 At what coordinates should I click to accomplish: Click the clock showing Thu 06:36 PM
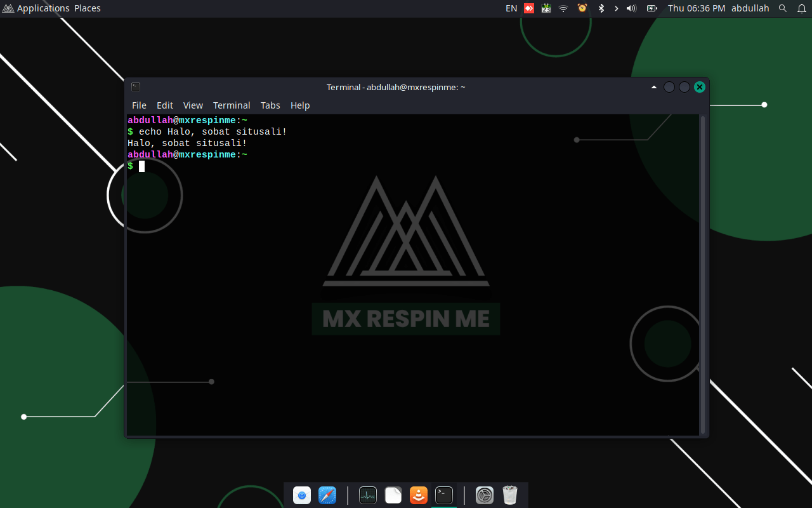pyautogui.click(x=697, y=8)
